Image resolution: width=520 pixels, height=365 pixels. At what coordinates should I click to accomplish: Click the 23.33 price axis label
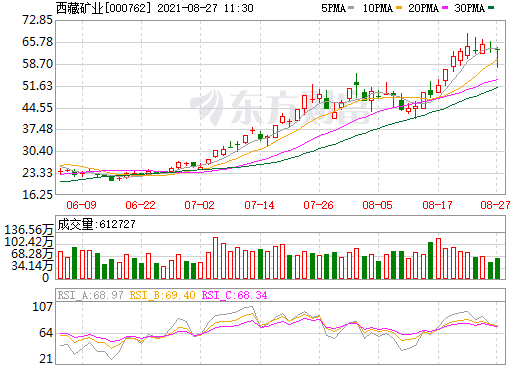pos(37,173)
